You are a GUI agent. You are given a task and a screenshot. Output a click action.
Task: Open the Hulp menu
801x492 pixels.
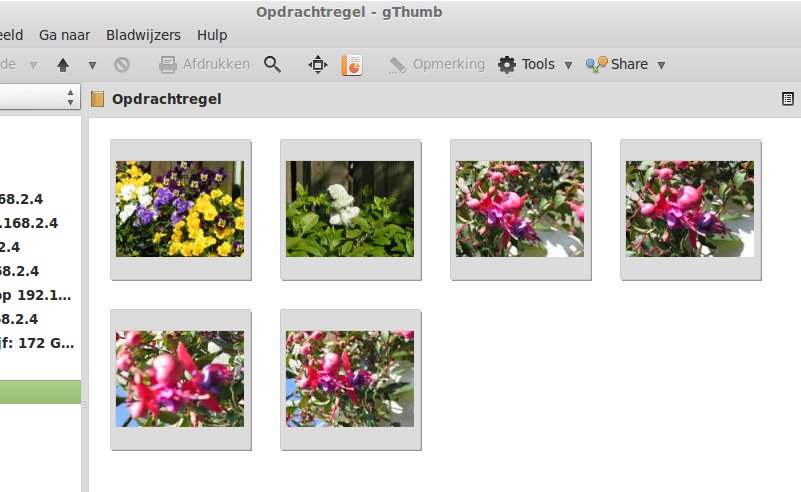point(212,35)
